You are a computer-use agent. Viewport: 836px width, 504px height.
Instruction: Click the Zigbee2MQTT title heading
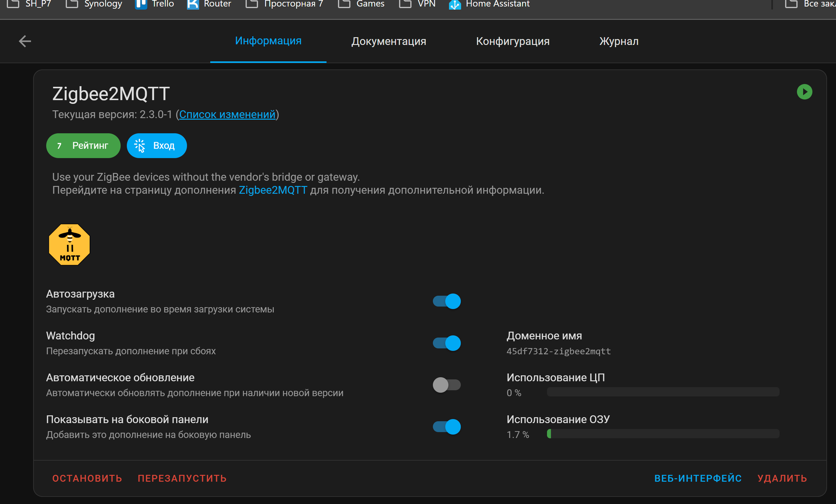pyautogui.click(x=111, y=94)
